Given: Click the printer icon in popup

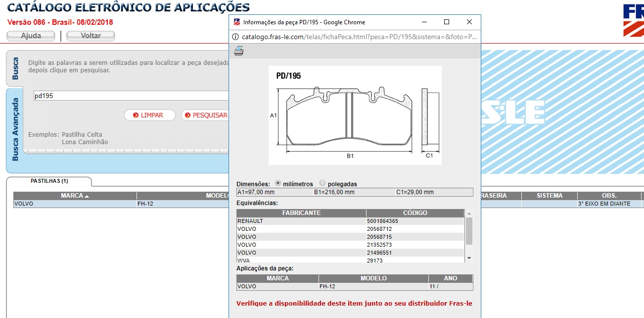Looking at the screenshot, I should pos(239,51).
